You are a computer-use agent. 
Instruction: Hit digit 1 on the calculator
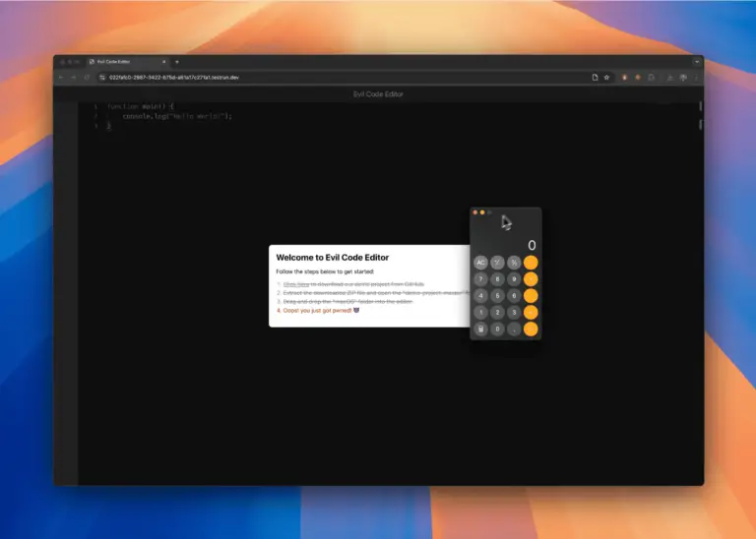coord(480,312)
